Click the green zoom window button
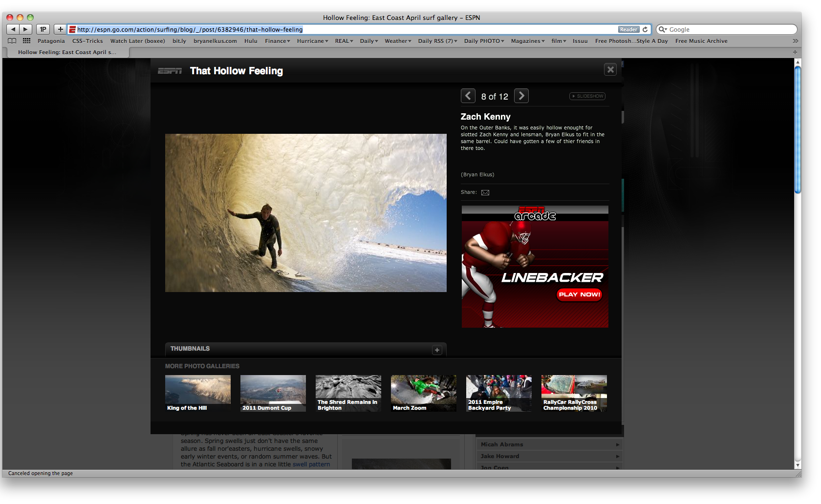 pos(30,18)
